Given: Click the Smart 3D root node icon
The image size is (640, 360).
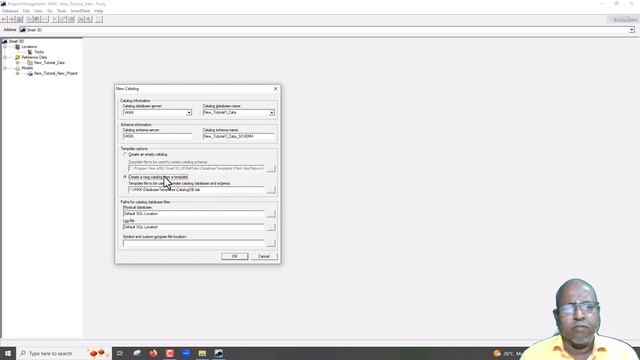Looking at the screenshot, I should click(x=4, y=41).
